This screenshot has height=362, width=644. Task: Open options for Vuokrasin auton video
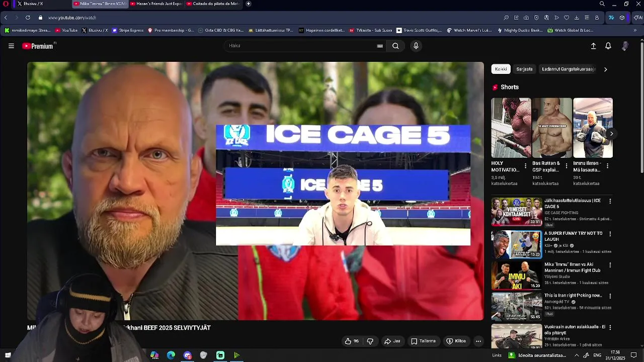[x=610, y=327]
